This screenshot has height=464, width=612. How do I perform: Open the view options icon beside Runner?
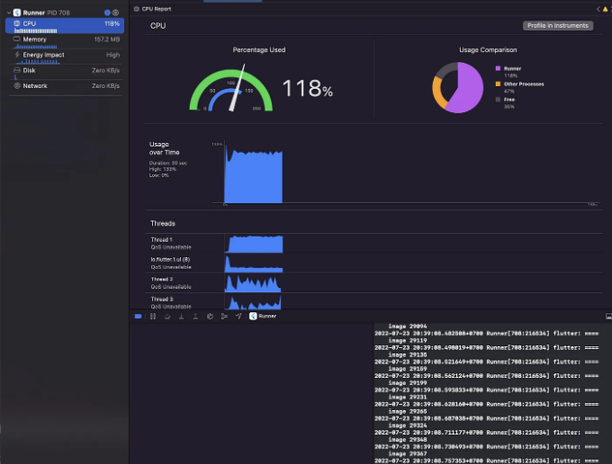116,13
